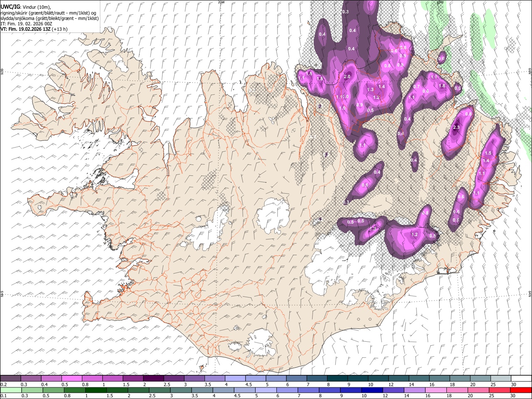Image resolution: width=532 pixels, height=399 pixels.
Task: Click the upper legend swatch starting at 1.5
Action: (133, 378)
